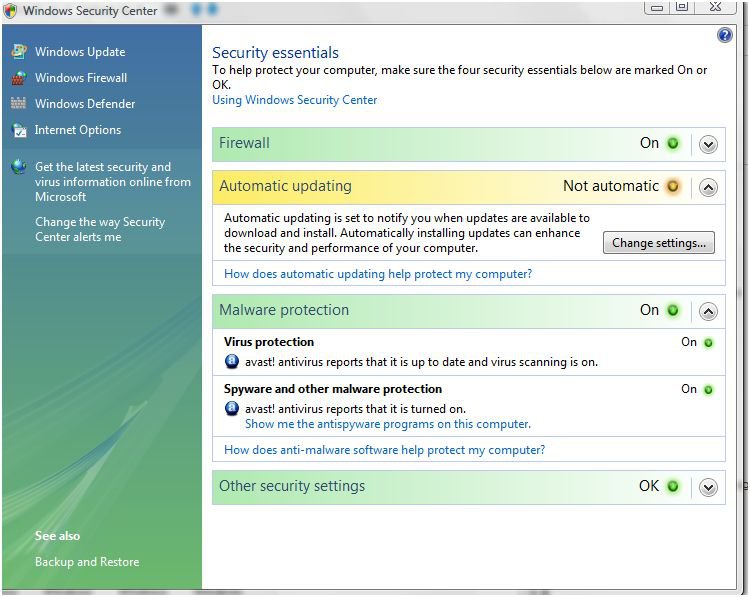
Task: Open Windows Update from the sidebar
Action: point(80,52)
